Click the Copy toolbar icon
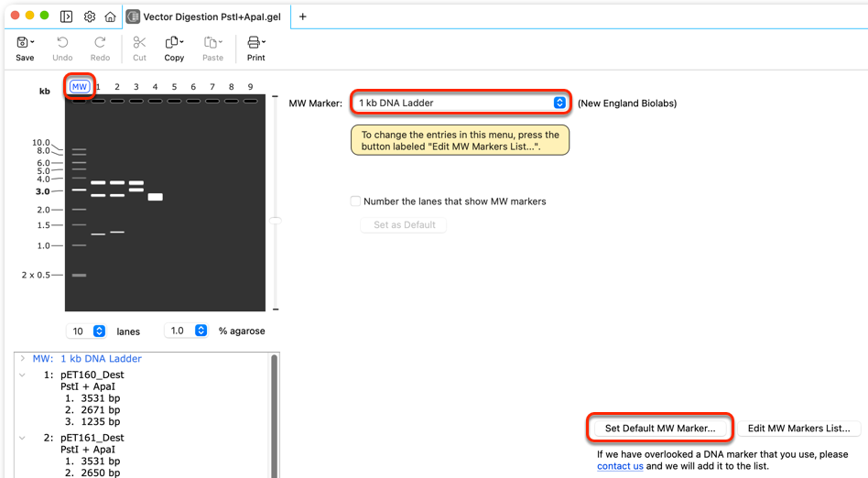868x478 pixels. (x=171, y=43)
